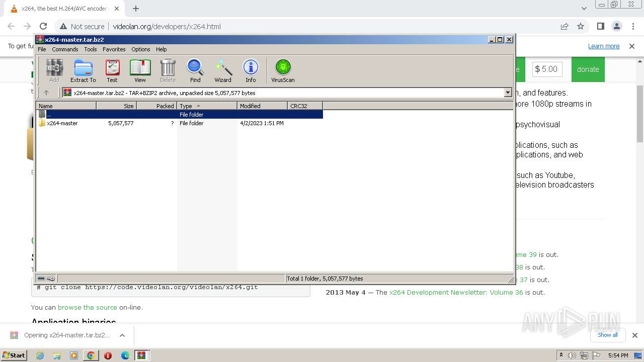The height and width of the screenshot is (362, 644).
Task: Open Opera from the taskbar
Action: (108, 355)
